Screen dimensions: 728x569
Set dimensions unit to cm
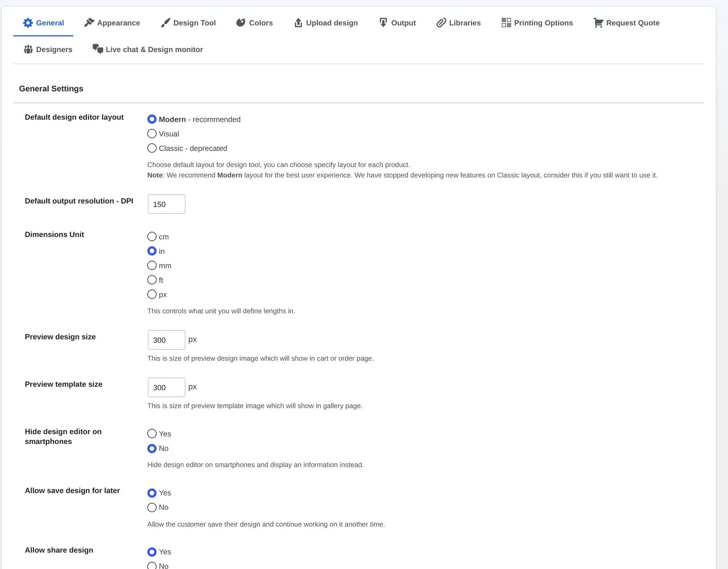(x=152, y=237)
